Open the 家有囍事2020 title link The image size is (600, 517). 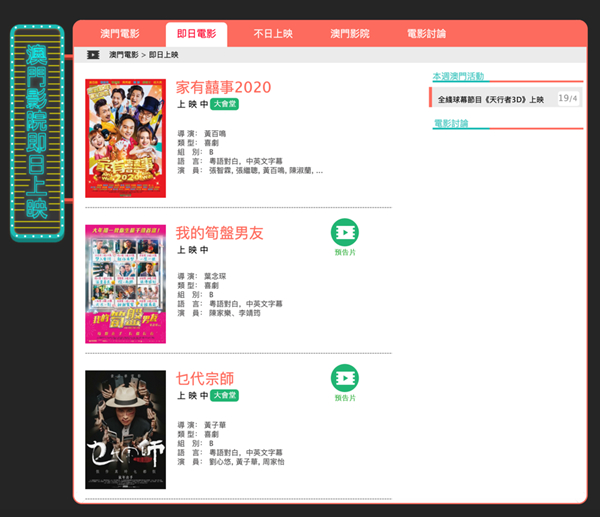point(223,87)
